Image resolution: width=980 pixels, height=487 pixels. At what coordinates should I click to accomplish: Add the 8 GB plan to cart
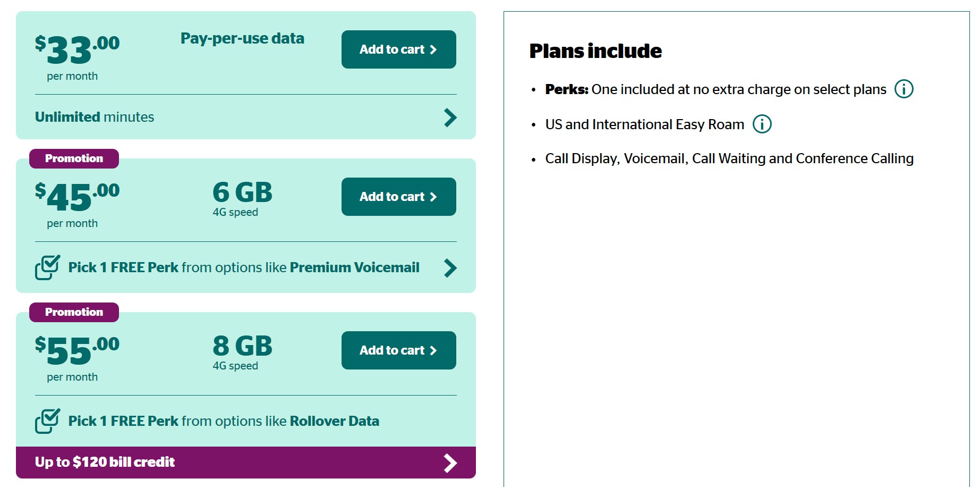click(x=398, y=350)
